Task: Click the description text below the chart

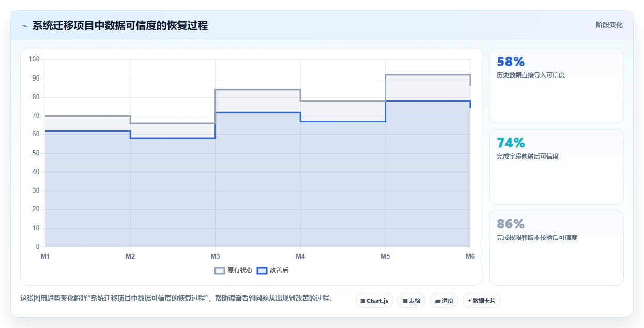Action: [176, 299]
